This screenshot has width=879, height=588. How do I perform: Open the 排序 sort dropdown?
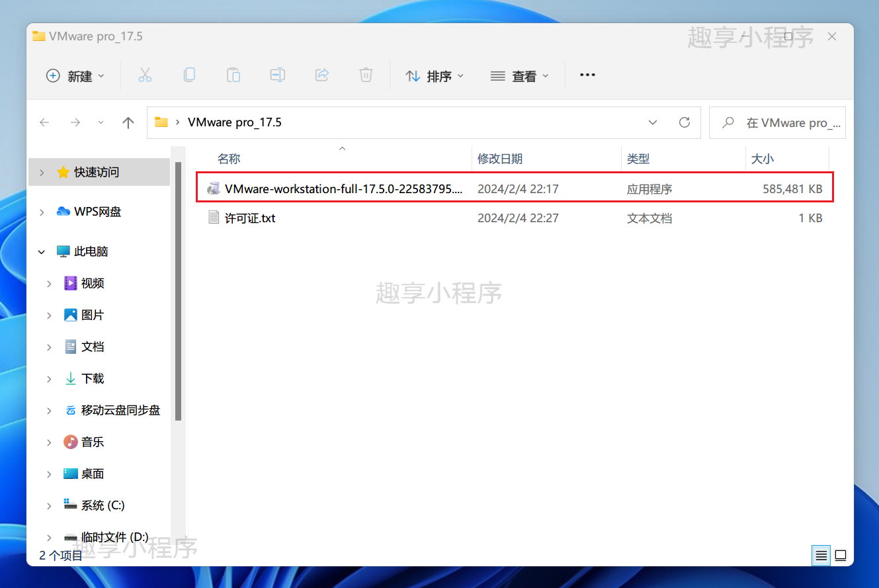(435, 76)
